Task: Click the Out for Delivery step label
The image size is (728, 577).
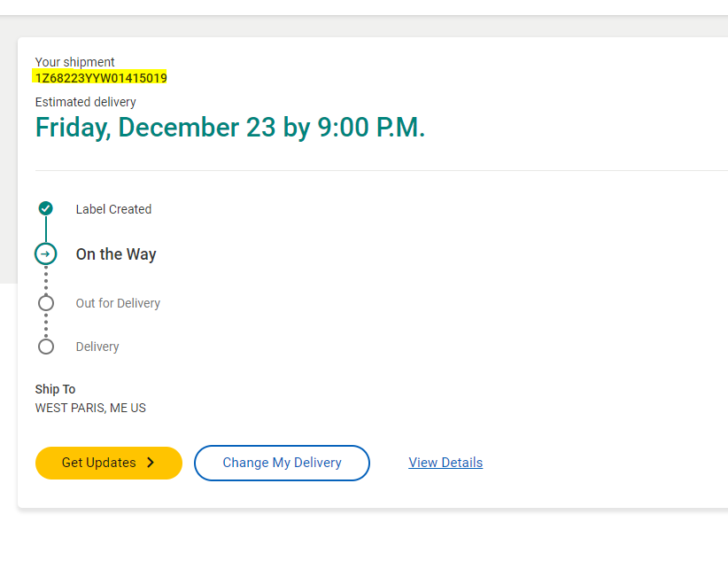Action: (118, 303)
